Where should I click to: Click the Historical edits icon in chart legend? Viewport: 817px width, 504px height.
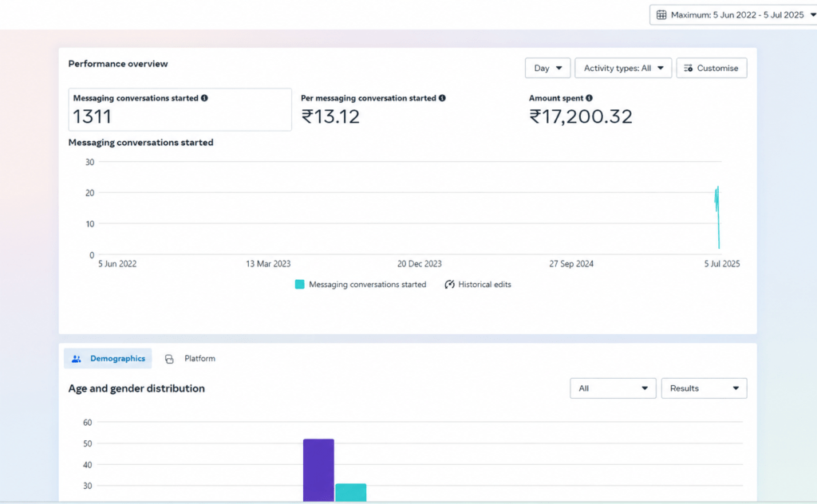coord(449,284)
